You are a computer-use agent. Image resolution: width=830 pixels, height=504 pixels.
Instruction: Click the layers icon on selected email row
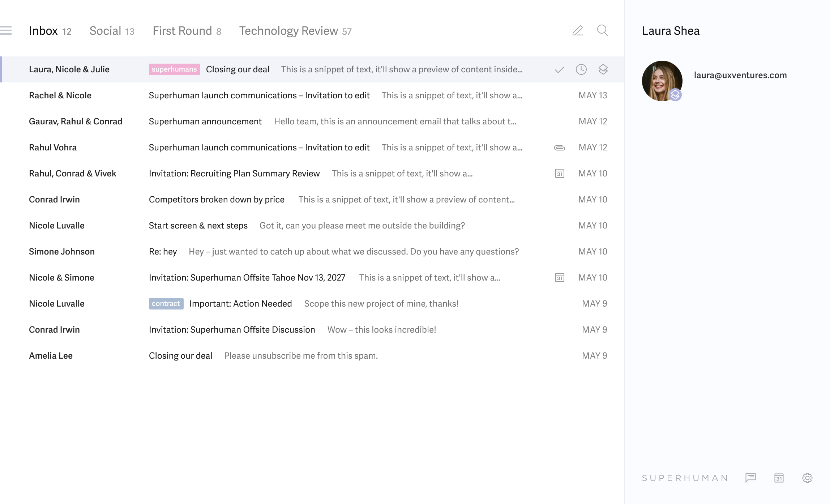603,69
